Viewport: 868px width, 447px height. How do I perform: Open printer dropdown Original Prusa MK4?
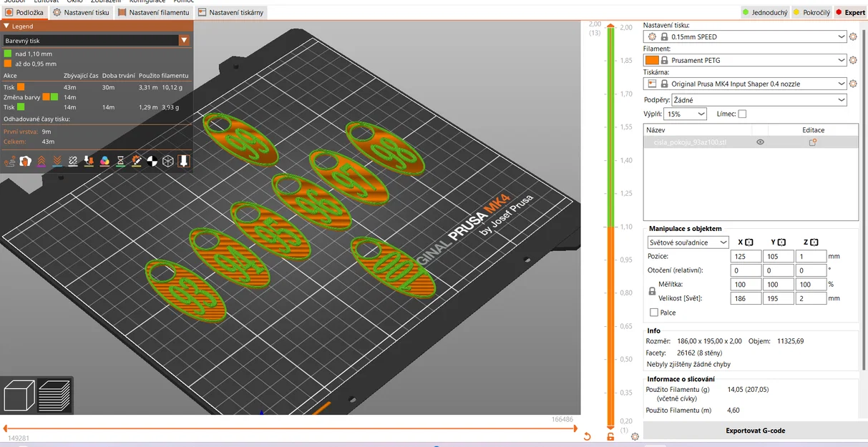coord(746,84)
